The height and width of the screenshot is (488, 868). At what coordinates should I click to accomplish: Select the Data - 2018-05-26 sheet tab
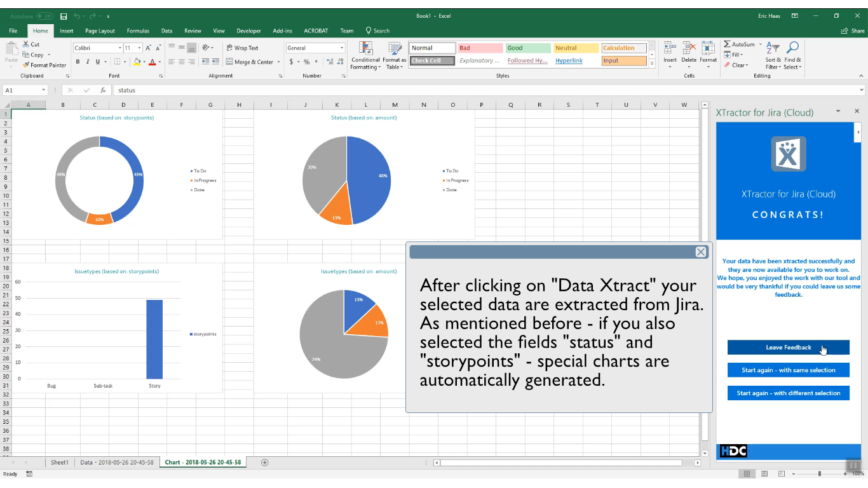(117, 463)
